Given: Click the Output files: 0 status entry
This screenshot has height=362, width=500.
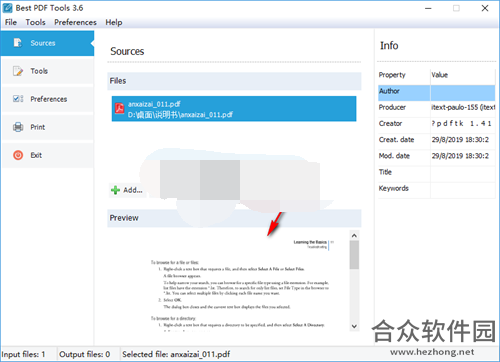Looking at the screenshot, I should [85, 354].
